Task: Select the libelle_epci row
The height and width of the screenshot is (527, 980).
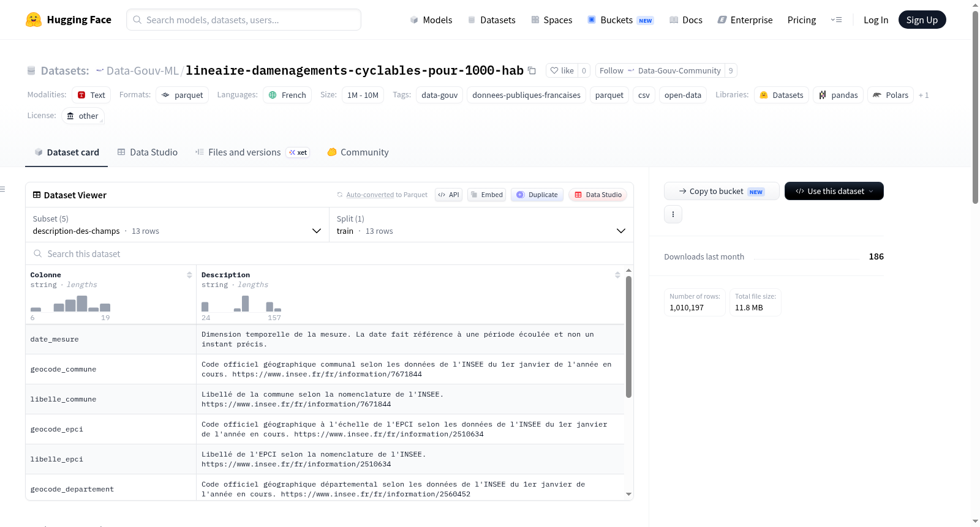Action: click(x=325, y=459)
